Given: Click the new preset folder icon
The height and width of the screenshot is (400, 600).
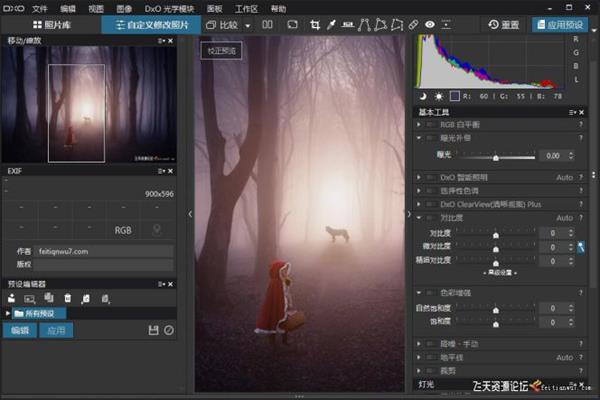Looking at the screenshot, I should pos(13,298).
